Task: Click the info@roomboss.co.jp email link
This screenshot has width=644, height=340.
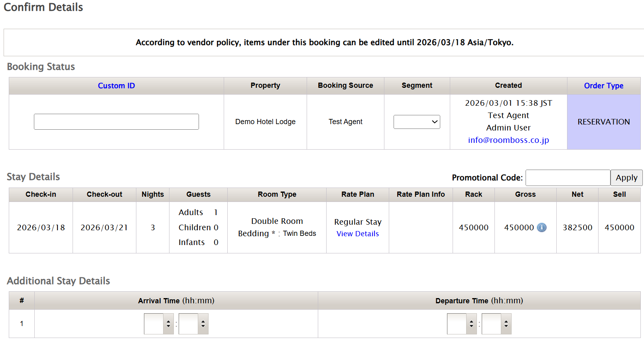Action: point(508,140)
